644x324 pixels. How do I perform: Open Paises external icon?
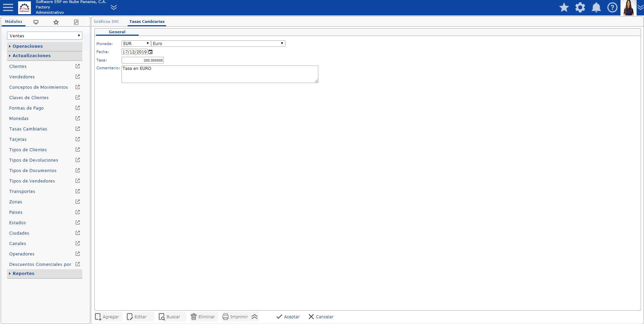[x=78, y=212]
